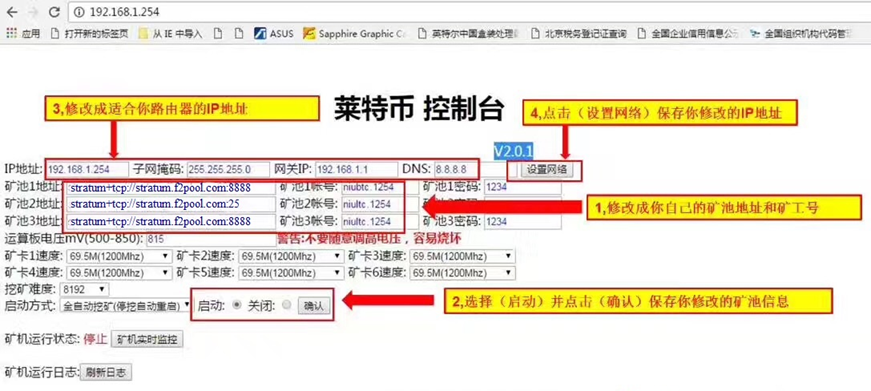Open the 从 IE 中导入 bookmarks folder
Viewport: 871px width, 391px height.
(171, 33)
